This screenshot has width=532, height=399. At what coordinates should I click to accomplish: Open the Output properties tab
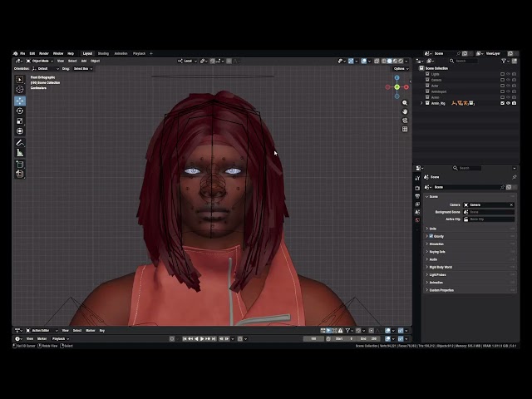point(417,196)
